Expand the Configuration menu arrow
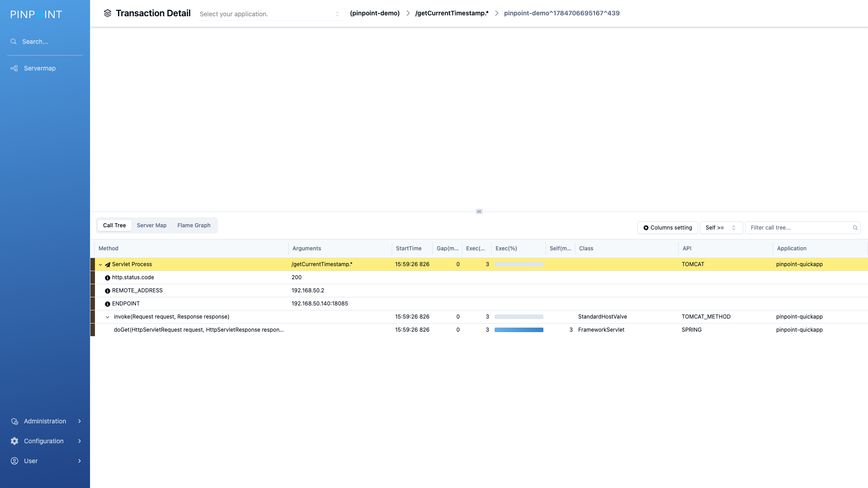This screenshot has width=868, height=488. (80, 441)
